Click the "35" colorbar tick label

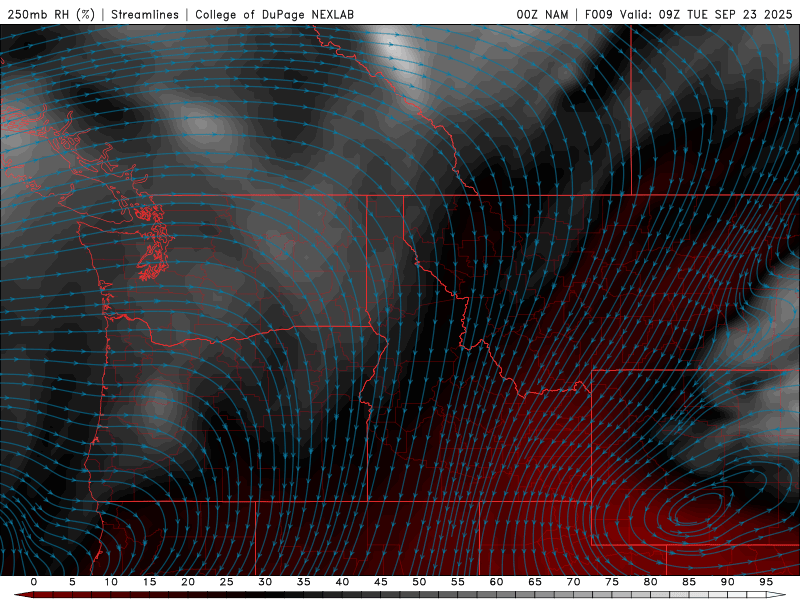pos(304,582)
